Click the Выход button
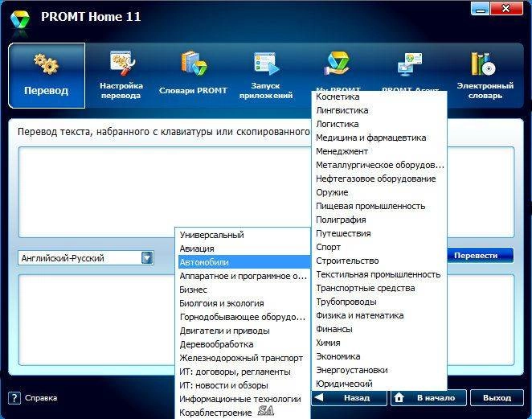Viewport: 532px width, 419px height. 497,397
